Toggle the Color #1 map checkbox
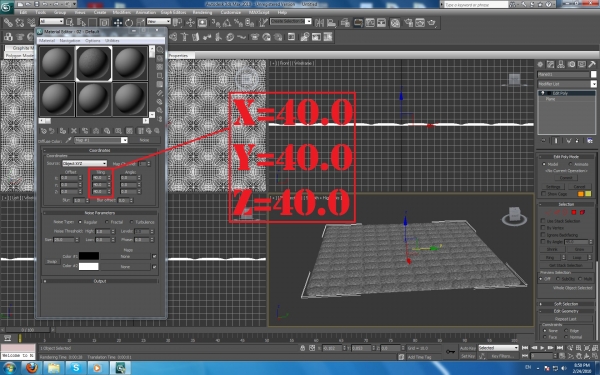Screen dimensions: 600x375 click(154, 256)
